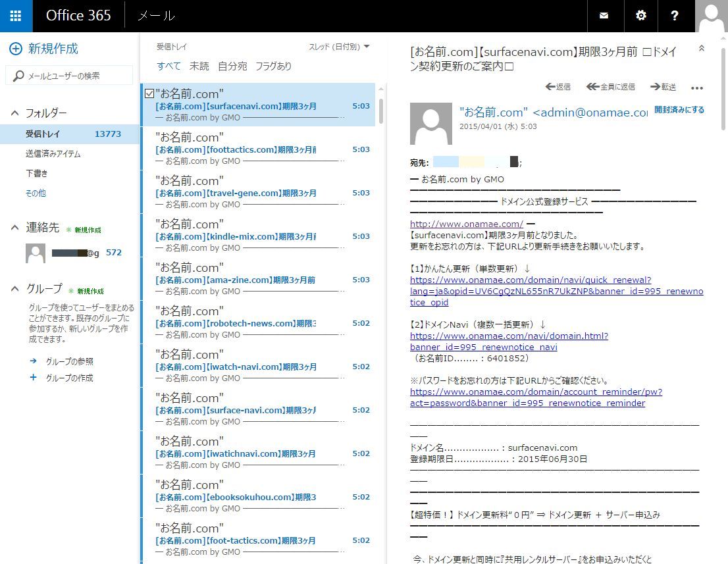Open http://www.onamae.com/ link
The width and height of the screenshot is (728, 564).
tap(467, 224)
